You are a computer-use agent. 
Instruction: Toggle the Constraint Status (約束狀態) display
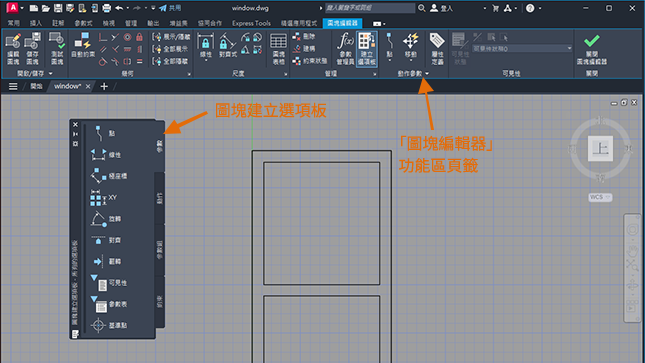(310, 61)
